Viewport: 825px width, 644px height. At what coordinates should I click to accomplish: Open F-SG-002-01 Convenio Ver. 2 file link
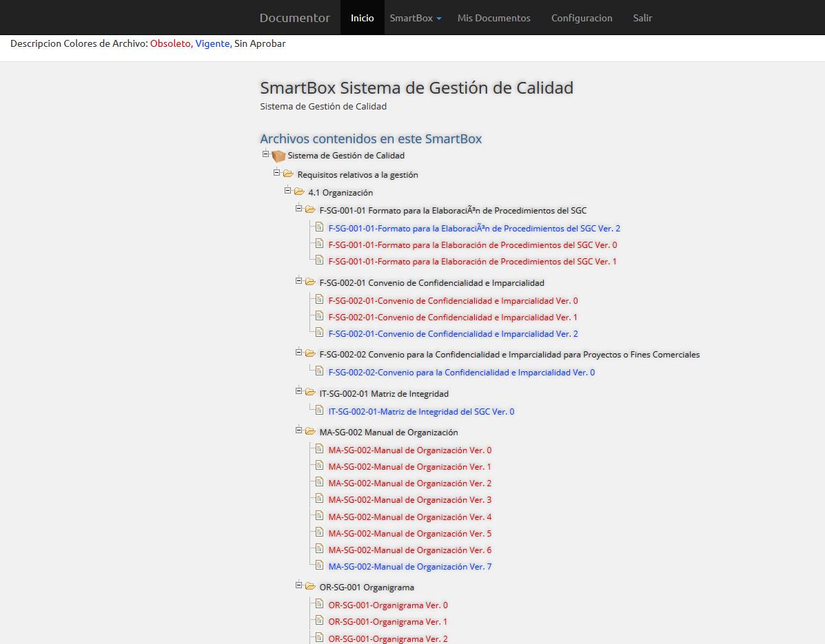[x=453, y=334]
